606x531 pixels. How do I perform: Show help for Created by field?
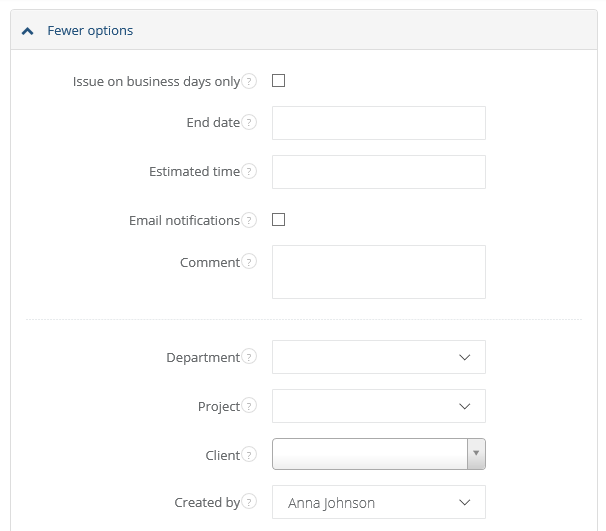(250, 503)
